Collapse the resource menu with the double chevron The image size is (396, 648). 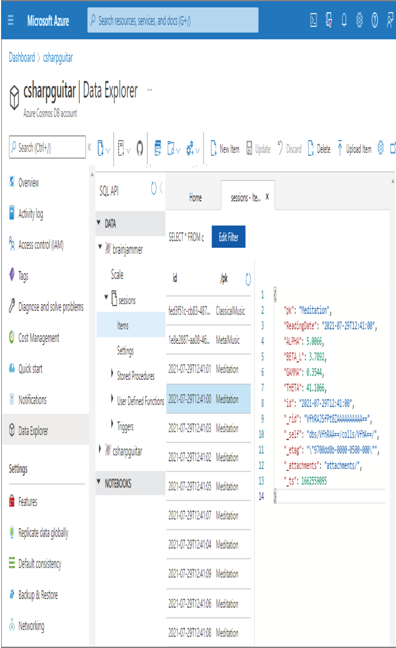click(89, 147)
